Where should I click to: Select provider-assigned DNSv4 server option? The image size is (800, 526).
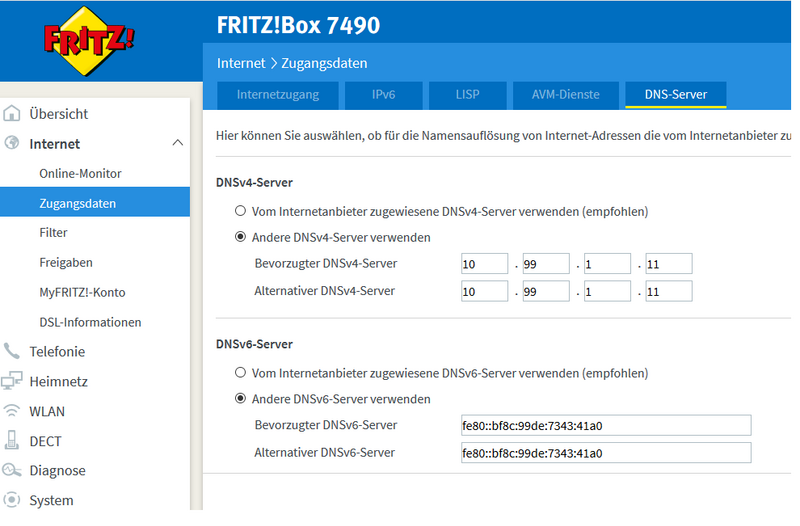point(240,212)
